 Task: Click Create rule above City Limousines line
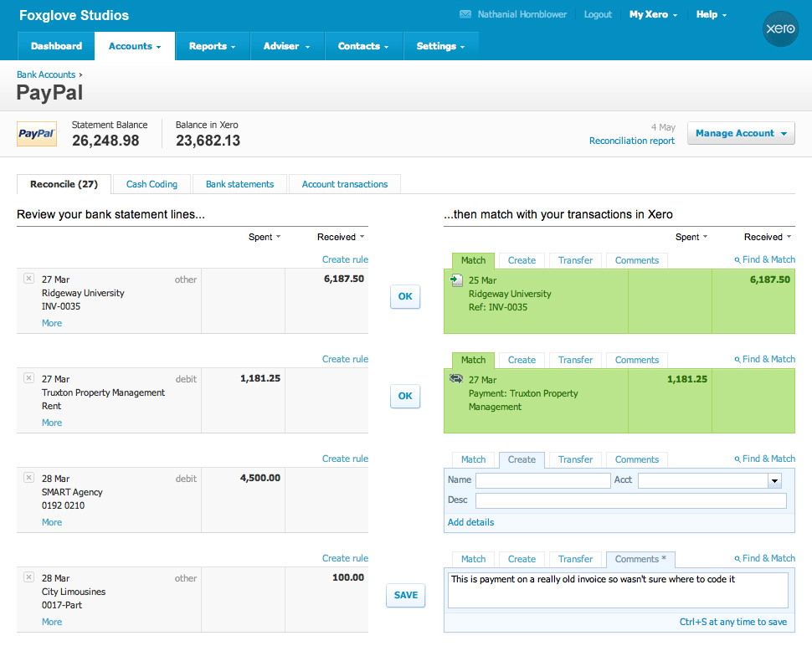coord(345,558)
